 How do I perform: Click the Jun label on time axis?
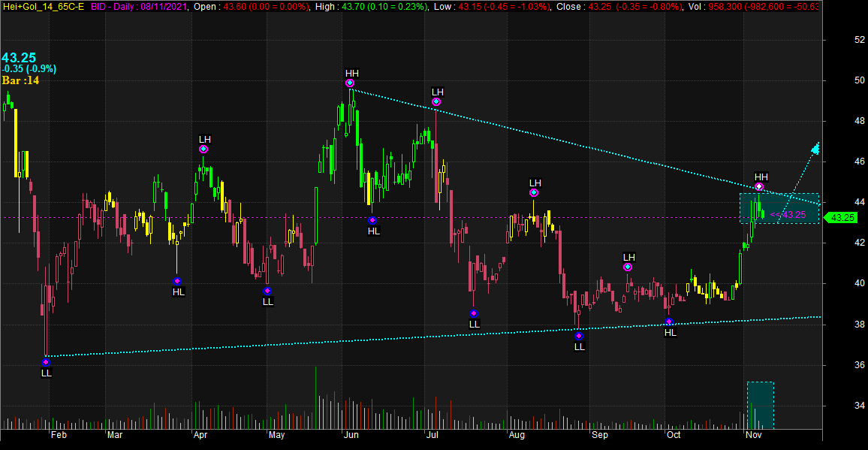351,435
